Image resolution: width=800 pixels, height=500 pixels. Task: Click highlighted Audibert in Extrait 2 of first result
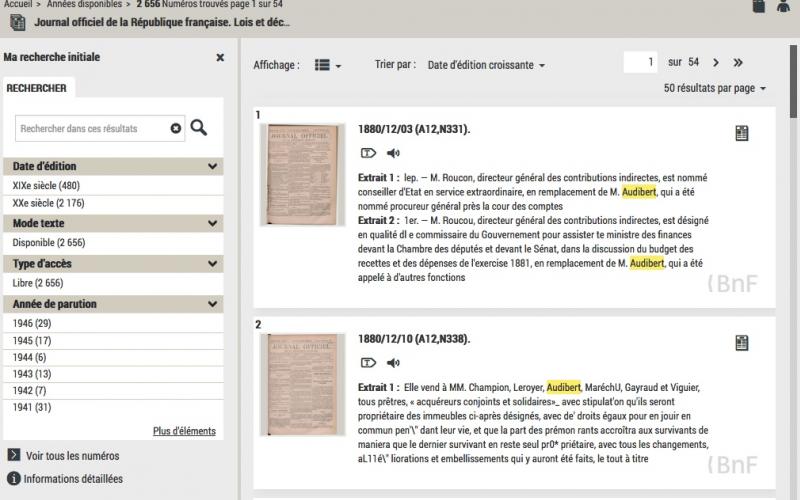click(x=647, y=264)
